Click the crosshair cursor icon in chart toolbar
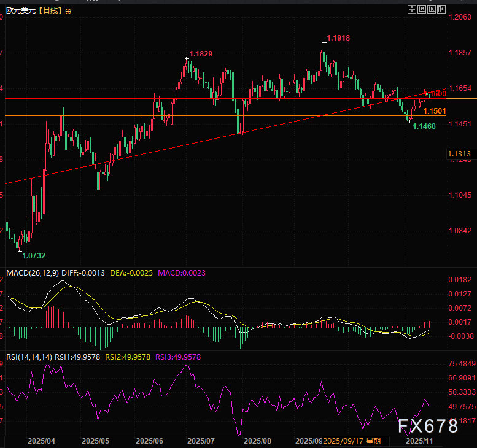 pyautogui.click(x=411, y=9)
